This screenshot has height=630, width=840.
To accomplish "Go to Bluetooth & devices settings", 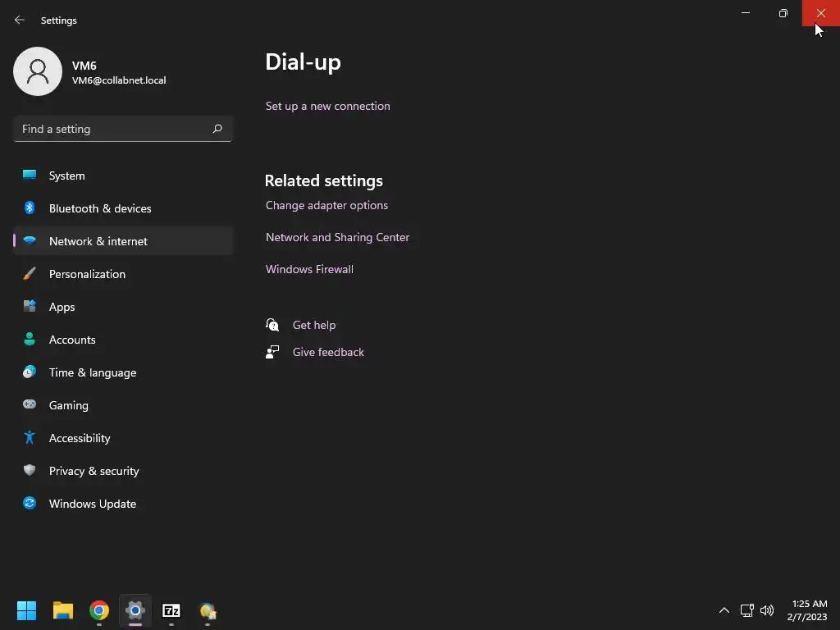I will tap(123, 208).
